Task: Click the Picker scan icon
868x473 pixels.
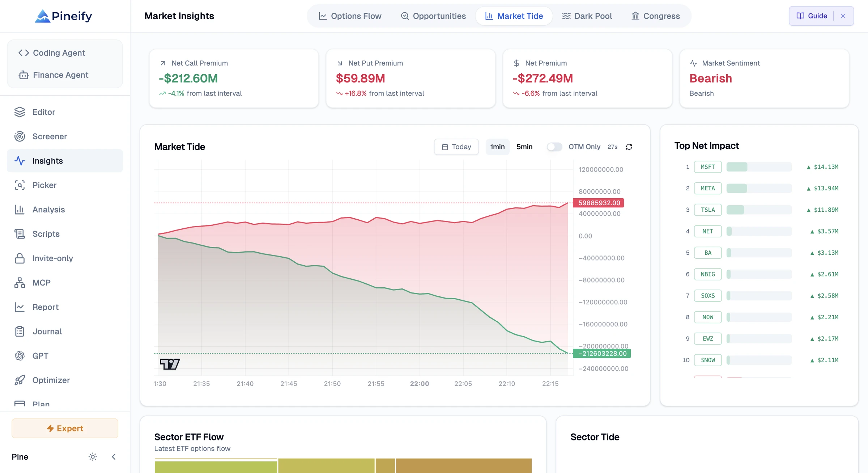Action: (x=20, y=185)
